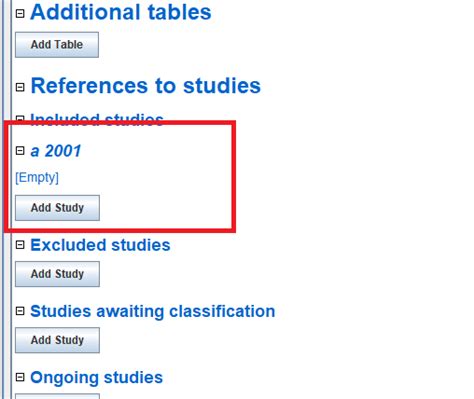Click the partially hidden Included studies heading

[97, 118]
